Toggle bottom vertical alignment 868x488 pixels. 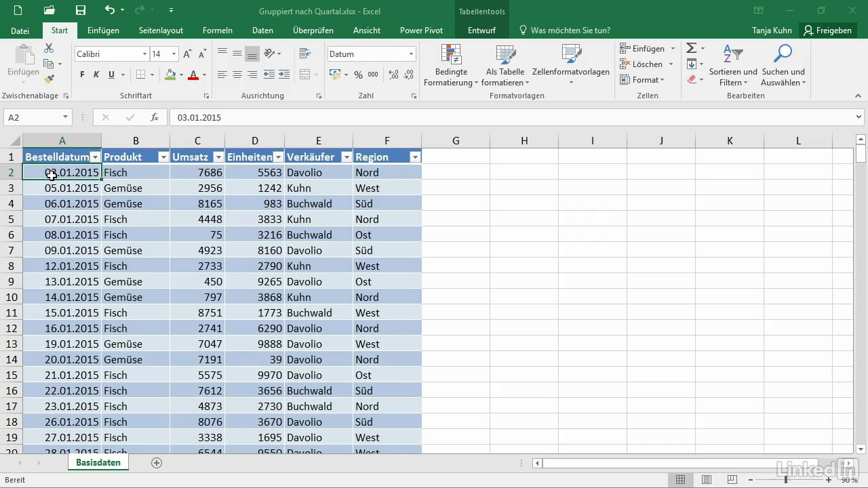(252, 54)
